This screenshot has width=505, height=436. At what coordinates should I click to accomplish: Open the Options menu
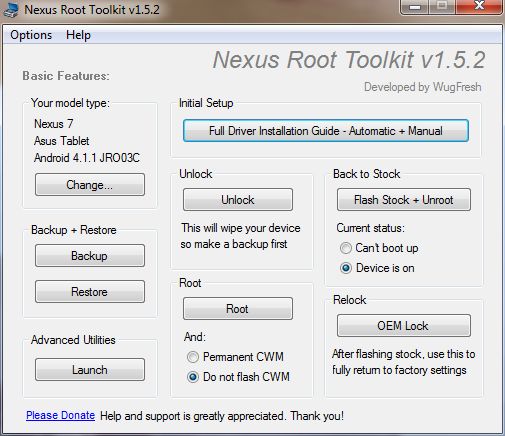[31, 35]
